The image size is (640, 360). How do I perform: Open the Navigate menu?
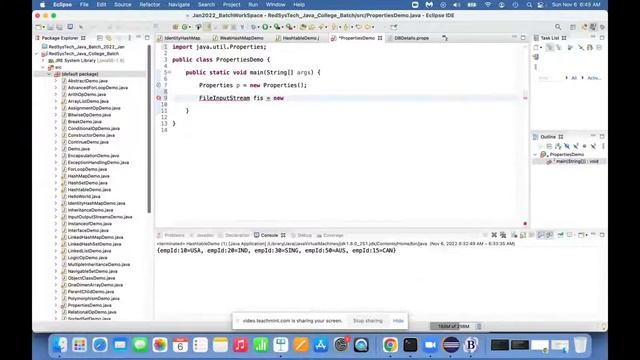[x=179, y=4]
